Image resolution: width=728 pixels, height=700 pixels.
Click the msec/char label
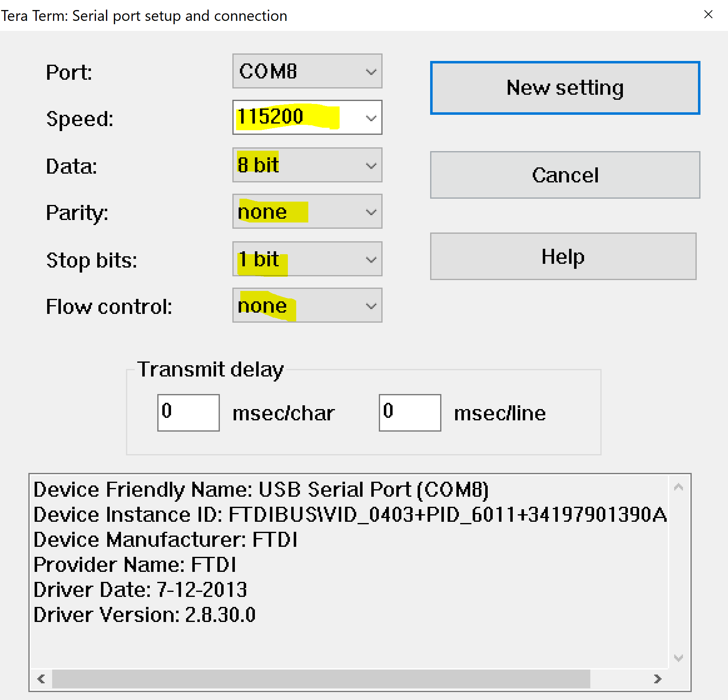tap(284, 413)
